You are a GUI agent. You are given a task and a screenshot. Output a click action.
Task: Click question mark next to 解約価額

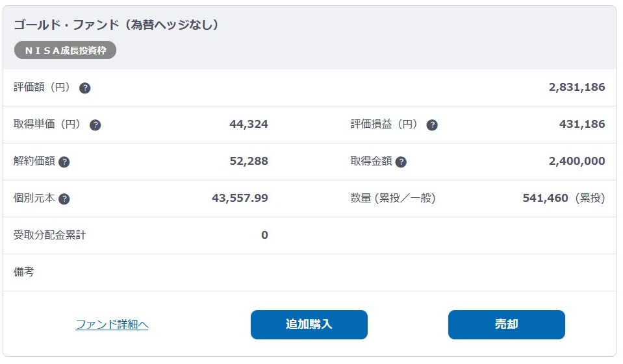64,162
